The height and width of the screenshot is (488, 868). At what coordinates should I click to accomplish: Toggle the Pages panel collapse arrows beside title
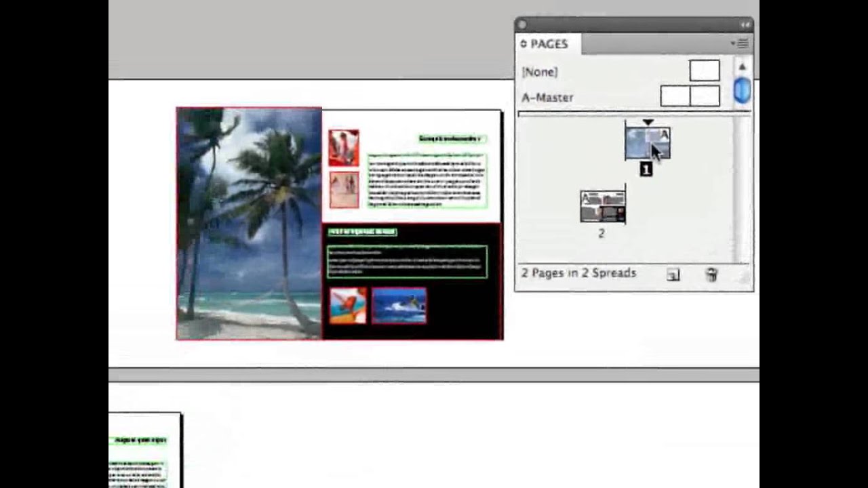pos(524,44)
